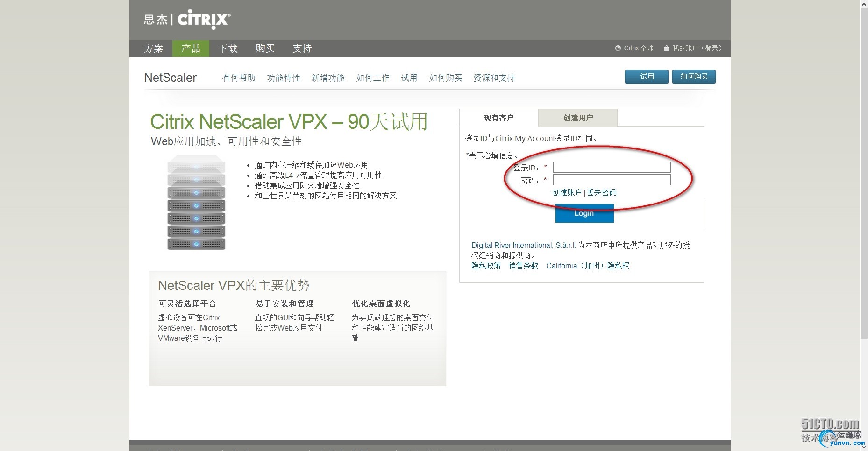
Task: Click bullet 借助集成应用防火墙增强安全性
Action: pyautogui.click(x=307, y=185)
